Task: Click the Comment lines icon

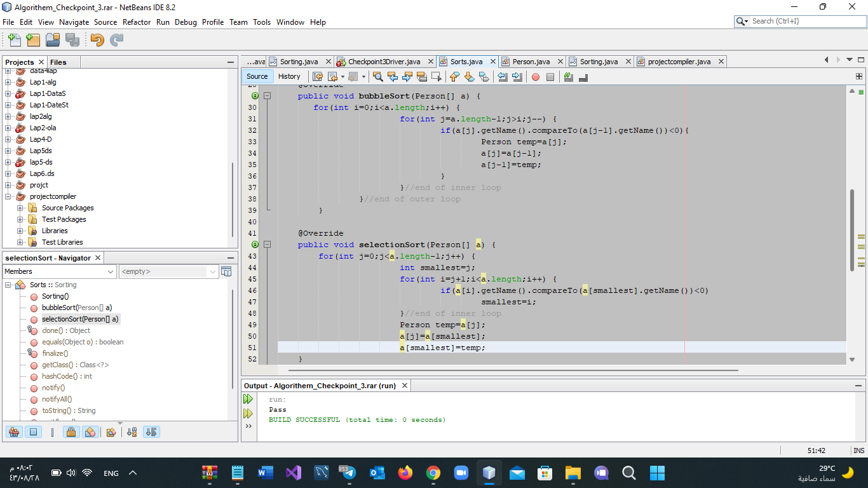Action: pyautogui.click(x=567, y=76)
